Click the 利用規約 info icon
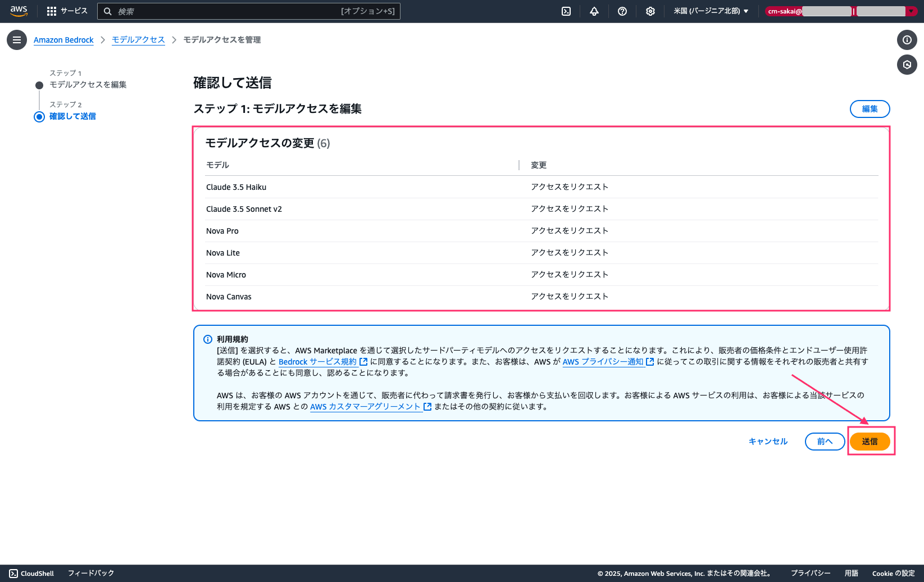924x582 pixels. pyautogui.click(x=208, y=339)
